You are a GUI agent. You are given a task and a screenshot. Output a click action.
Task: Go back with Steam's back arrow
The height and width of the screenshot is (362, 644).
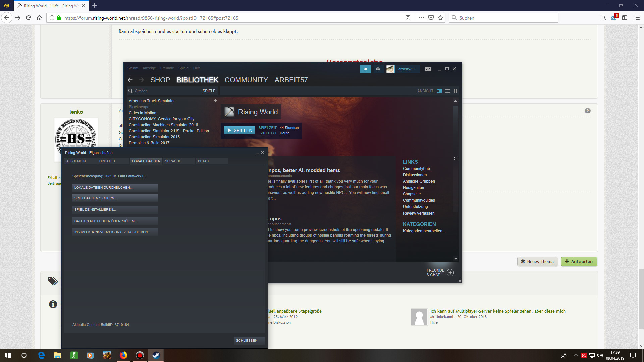coord(130,80)
